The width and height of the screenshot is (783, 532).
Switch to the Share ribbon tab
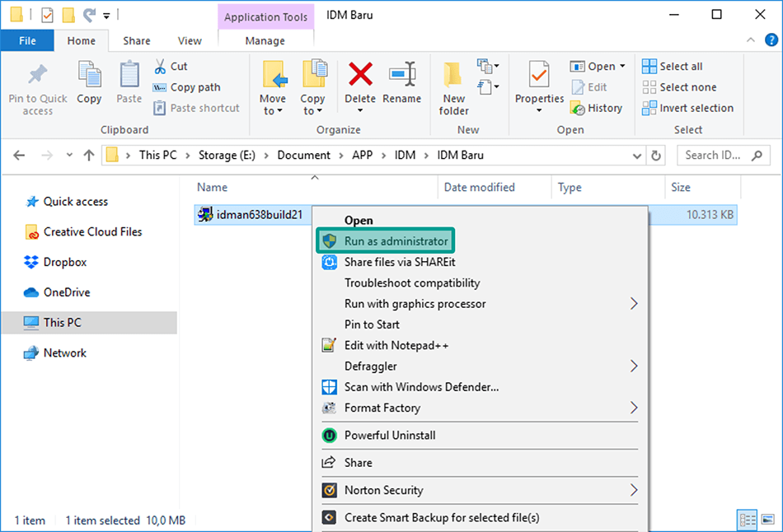click(137, 41)
